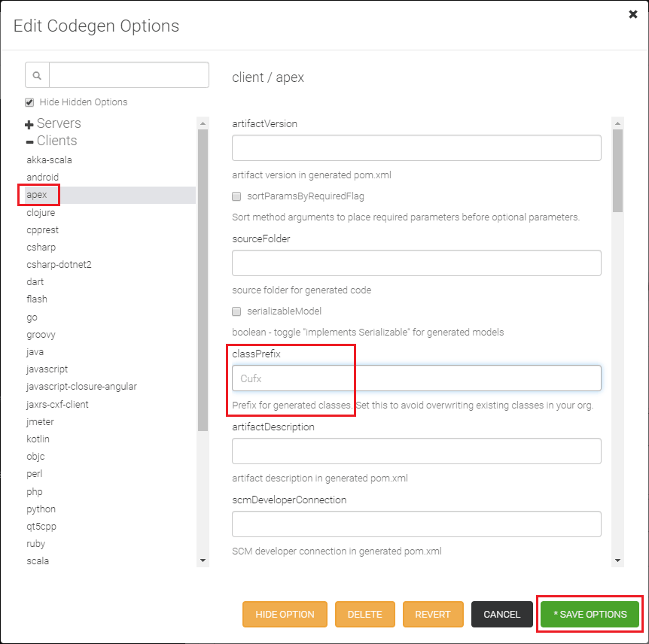Enable the serializableModel checkbox

click(x=236, y=311)
